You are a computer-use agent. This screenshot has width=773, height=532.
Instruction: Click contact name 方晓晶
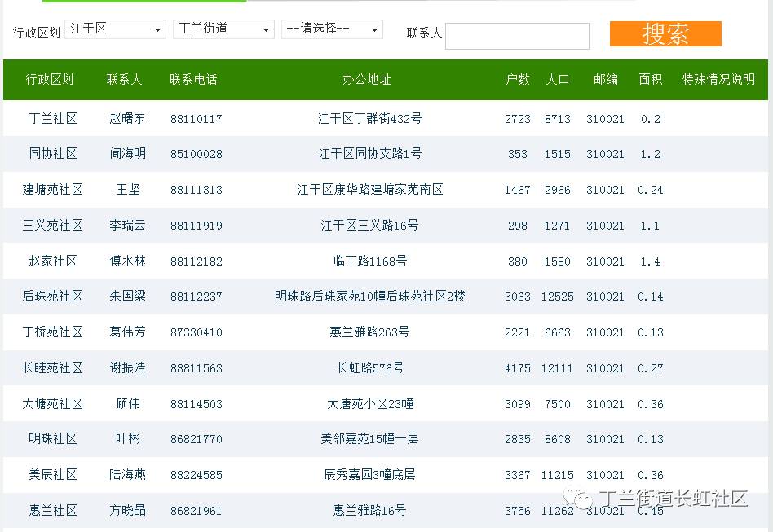128,510
